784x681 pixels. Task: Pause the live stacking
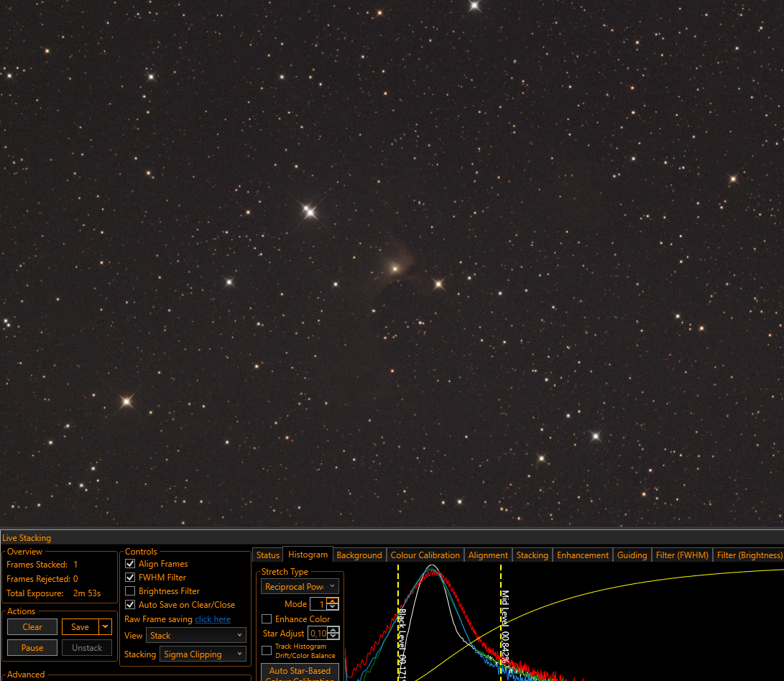click(x=32, y=647)
